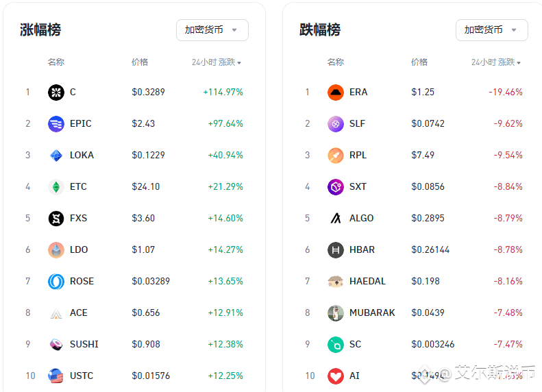The height and width of the screenshot is (392, 542).
Task: Click the ROSE +13.65% change value
Action: pyautogui.click(x=225, y=282)
